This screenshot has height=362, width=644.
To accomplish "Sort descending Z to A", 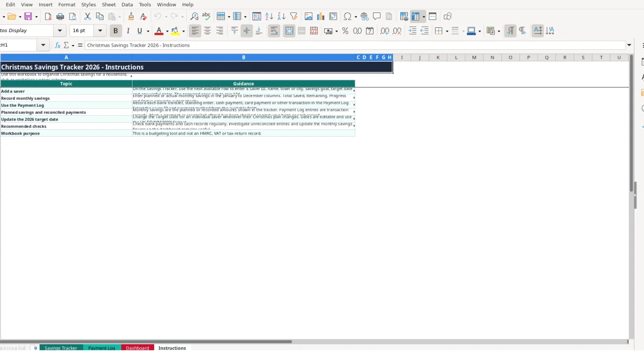I will (x=281, y=17).
